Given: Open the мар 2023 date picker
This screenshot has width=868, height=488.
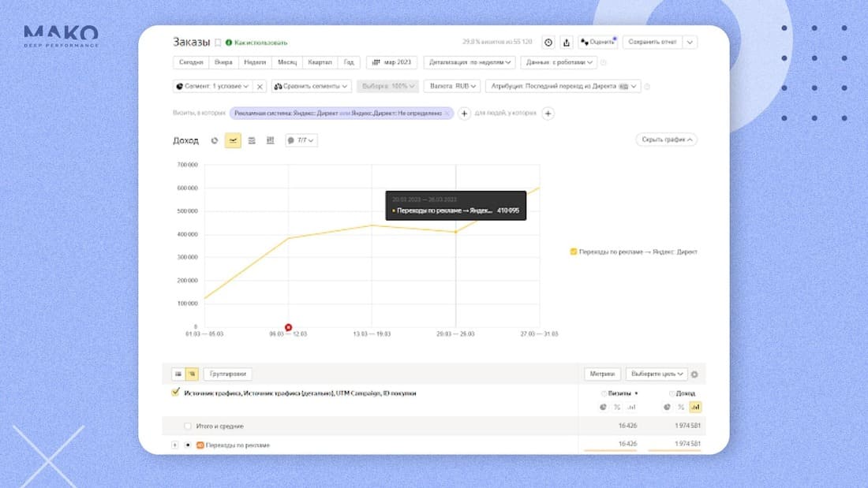Looking at the screenshot, I should tap(392, 62).
